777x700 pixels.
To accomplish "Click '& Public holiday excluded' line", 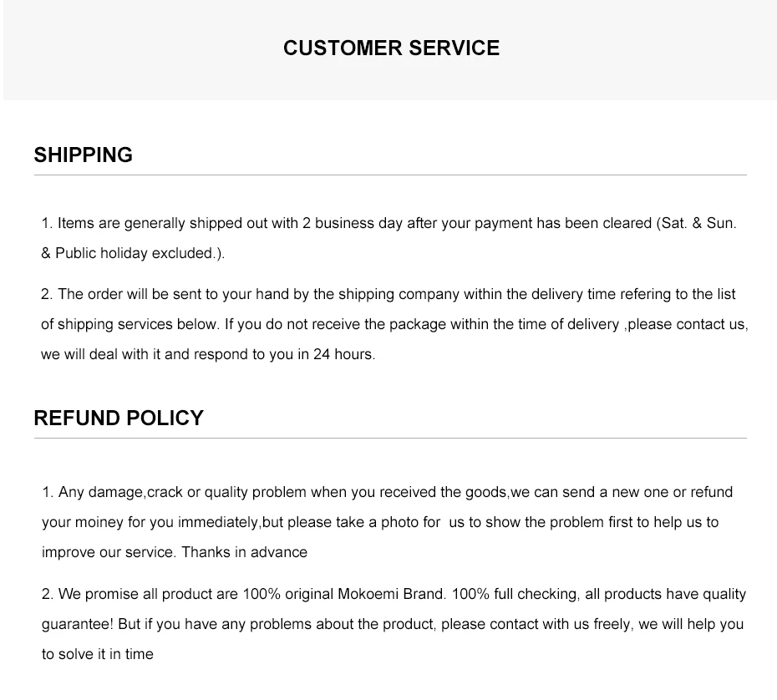I will pyautogui.click(x=133, y=254).
